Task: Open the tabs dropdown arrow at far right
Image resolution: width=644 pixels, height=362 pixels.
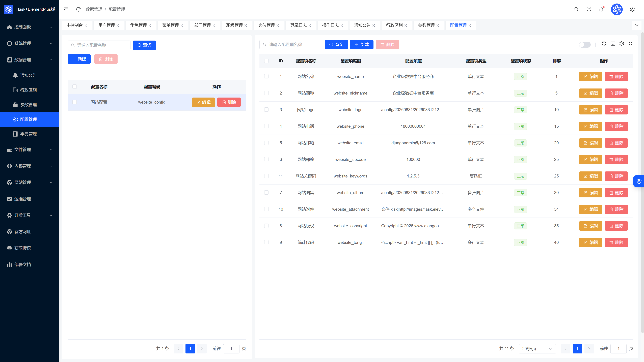Action: pos(637,25)
